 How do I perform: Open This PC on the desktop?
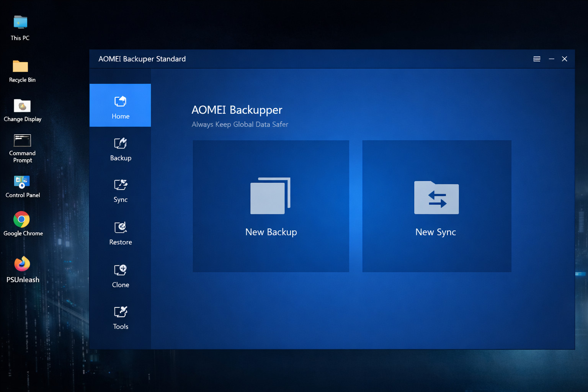click(20, 22)
